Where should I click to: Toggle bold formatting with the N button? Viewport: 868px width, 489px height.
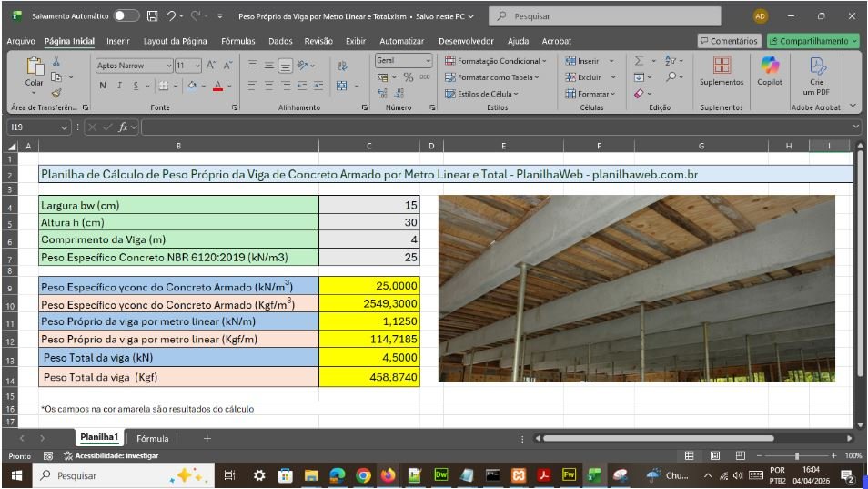coord(103,86)
